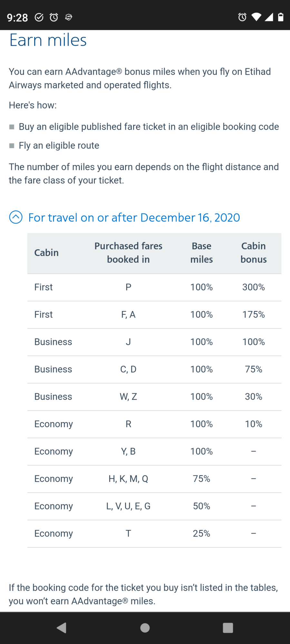Tap the checkmark task notification icon

click(39, 17)
